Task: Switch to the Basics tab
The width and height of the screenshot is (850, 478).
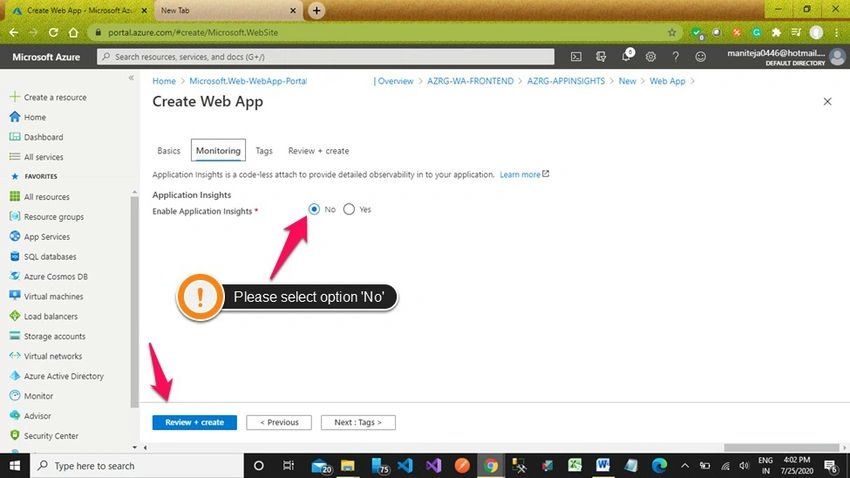Action: point(169,151)
